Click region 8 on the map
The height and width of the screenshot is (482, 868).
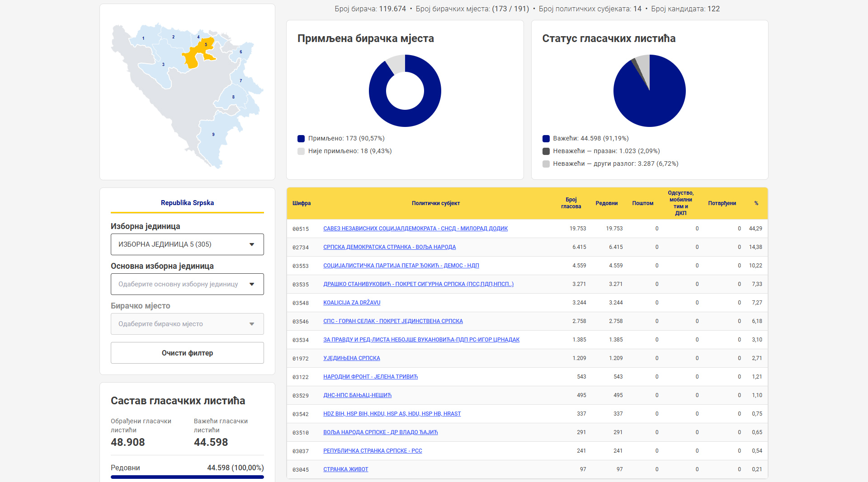(233, 97)
